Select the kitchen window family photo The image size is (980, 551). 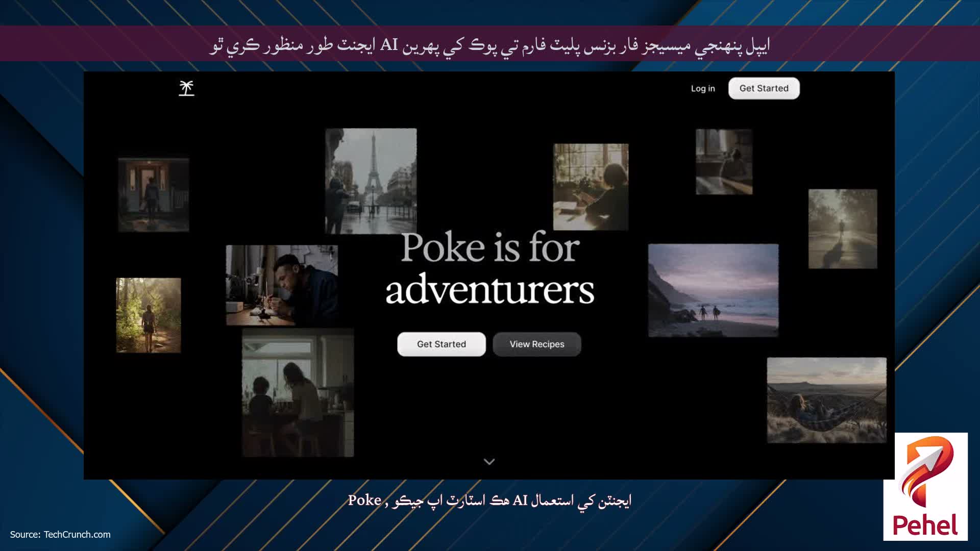[x=298, y=393]
